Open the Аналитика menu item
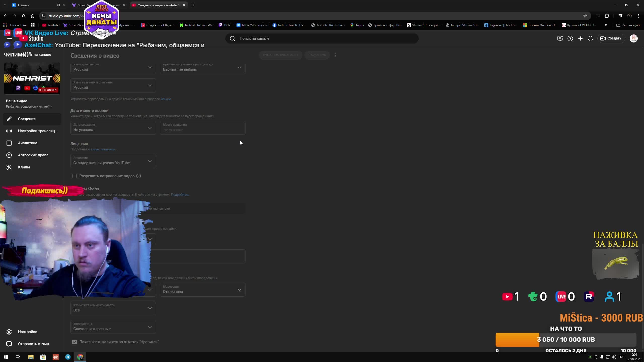644x362 pixels. [32, 143]
